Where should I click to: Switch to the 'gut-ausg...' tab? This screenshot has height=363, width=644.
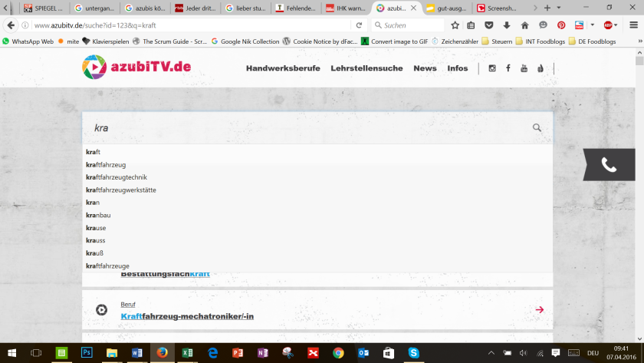[x=447, y=8]
